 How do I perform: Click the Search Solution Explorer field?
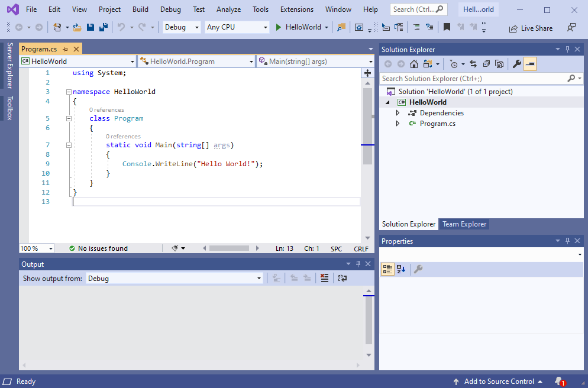coord(482,78)
